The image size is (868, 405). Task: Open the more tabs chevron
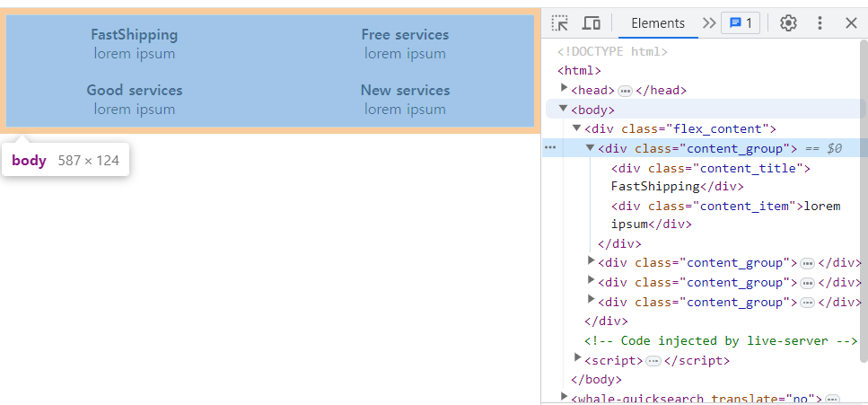pyautogui.click(x=708, y=23)
